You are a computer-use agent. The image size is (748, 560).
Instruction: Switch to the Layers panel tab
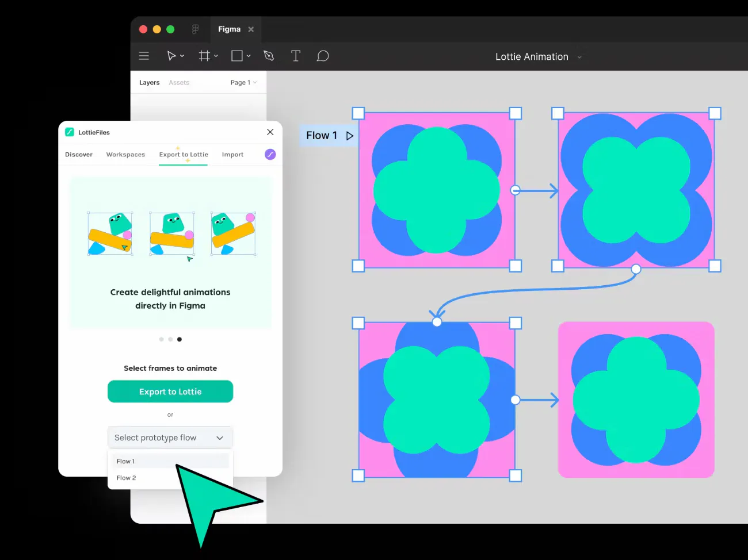(149, 83)
